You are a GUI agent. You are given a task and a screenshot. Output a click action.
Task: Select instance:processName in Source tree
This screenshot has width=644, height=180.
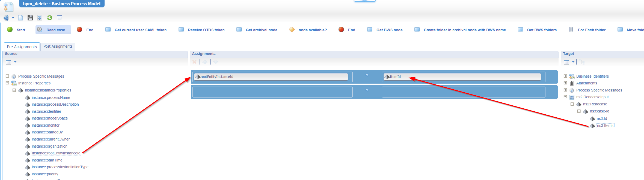pyautogui.click(x=51, y=97)
